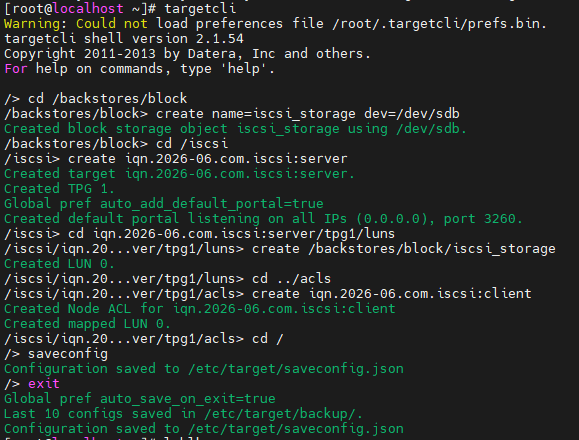579x440 pixels.
Task: Click 'Global pref auto_save_on_exit=true' line
Action: tap(140, 399)
